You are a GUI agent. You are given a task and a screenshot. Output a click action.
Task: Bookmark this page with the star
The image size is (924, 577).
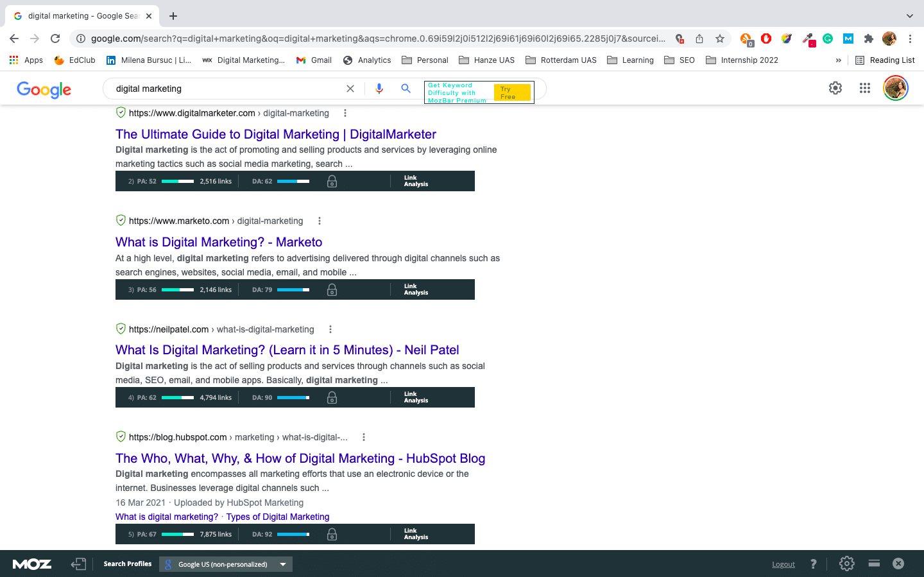pos(720,39)
